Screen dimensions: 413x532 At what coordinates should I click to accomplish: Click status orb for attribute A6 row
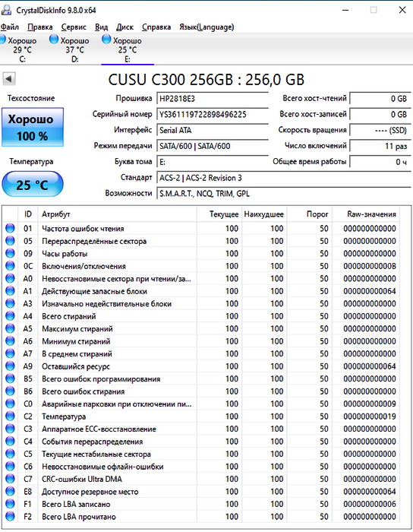click(10, 341)
